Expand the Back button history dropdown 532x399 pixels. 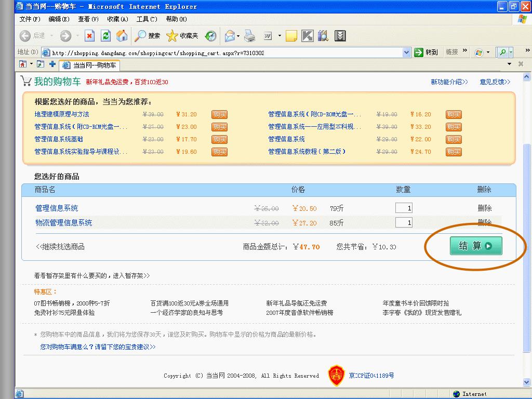point(51,36)
